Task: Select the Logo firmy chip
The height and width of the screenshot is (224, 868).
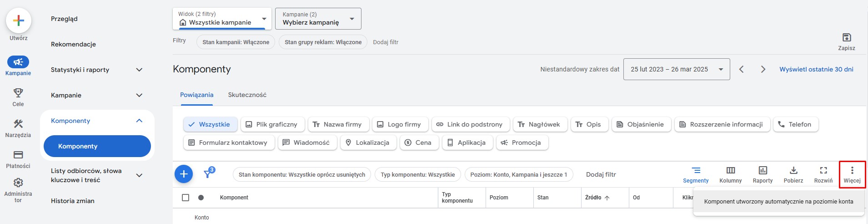Action: coord(399,124)
